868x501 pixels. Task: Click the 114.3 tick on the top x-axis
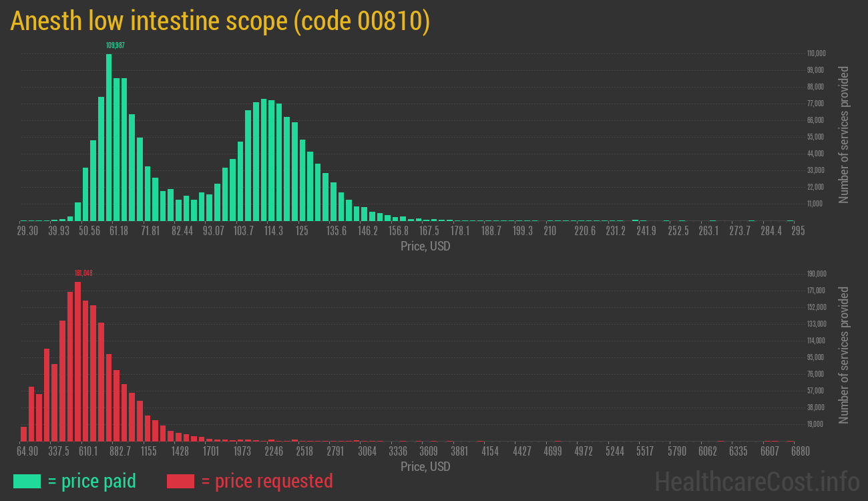click(x=274, y=231)
